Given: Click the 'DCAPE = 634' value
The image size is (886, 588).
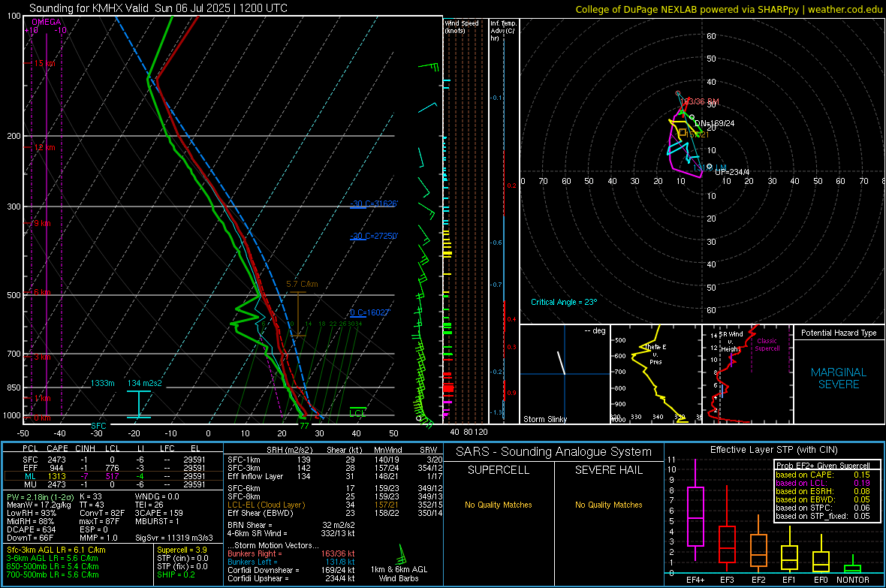Looking at the screenshot, I should pyautogui.click(x=31, y=529).
